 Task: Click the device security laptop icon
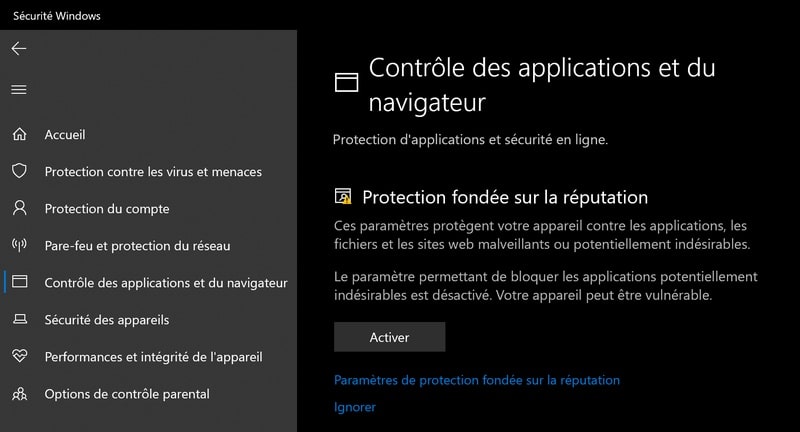19,319
